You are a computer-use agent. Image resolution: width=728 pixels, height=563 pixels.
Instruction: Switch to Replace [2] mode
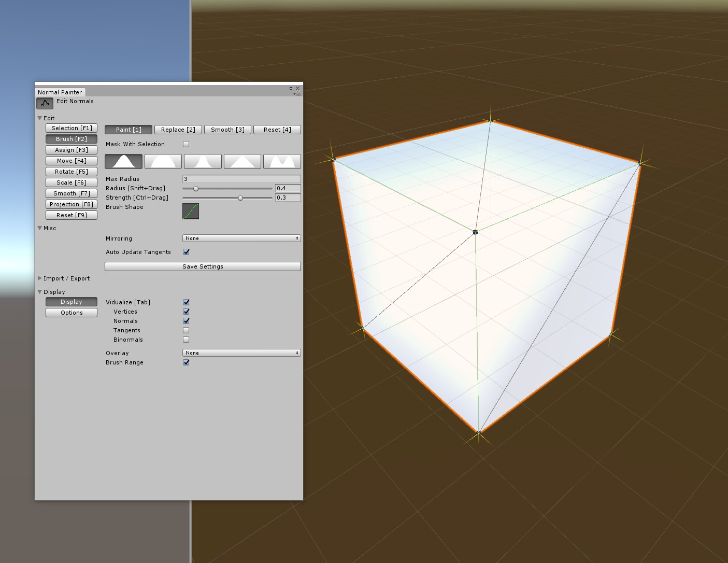(x=178, y=129)
